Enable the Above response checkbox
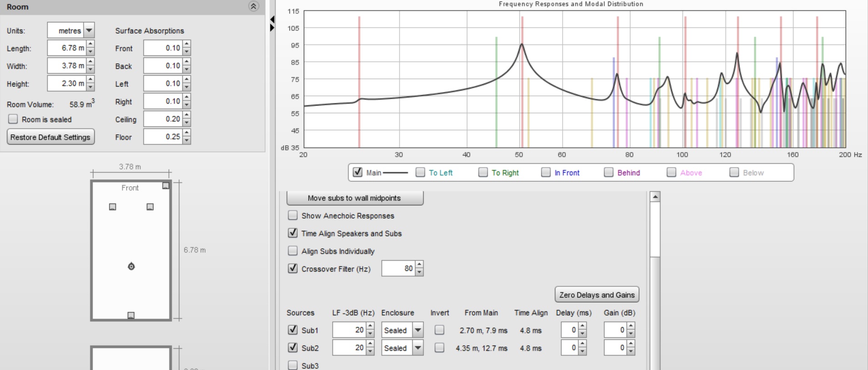The height and width of the screenshot is (370, 868). coord(671,172)
